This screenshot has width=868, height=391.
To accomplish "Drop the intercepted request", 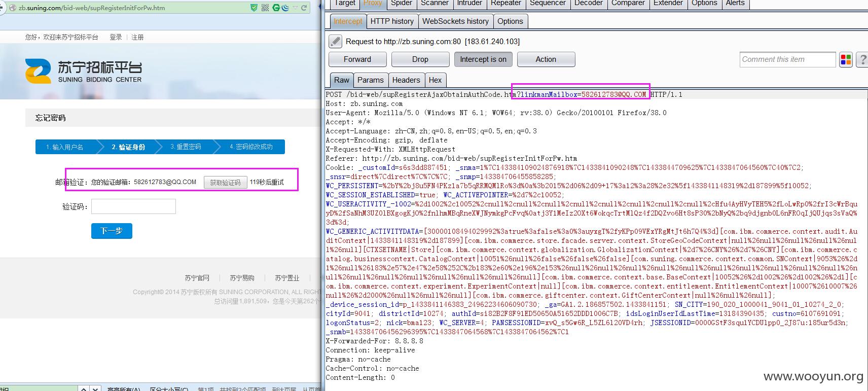I will point(420,59).
